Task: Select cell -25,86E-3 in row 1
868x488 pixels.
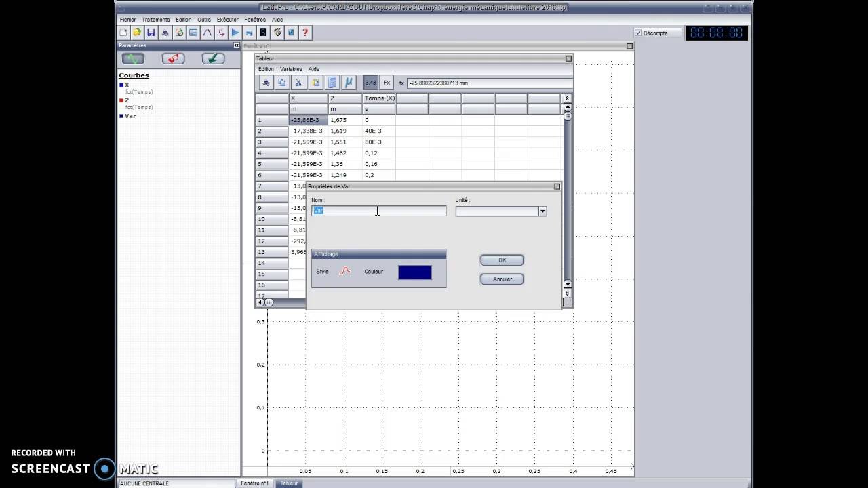Action: coord(308,120)
